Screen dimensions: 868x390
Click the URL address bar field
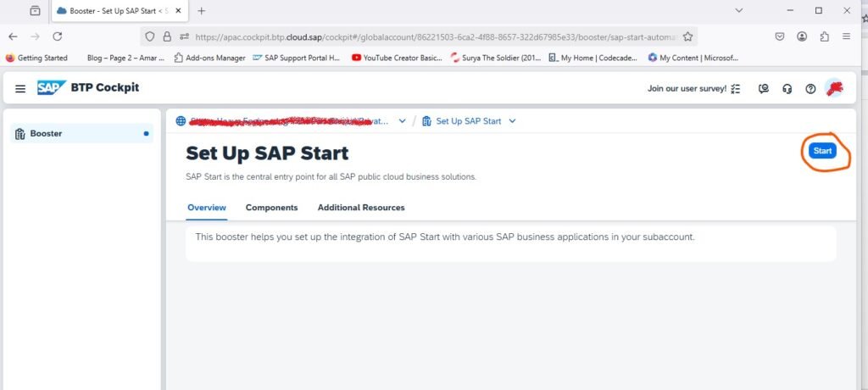coord(419,36)
